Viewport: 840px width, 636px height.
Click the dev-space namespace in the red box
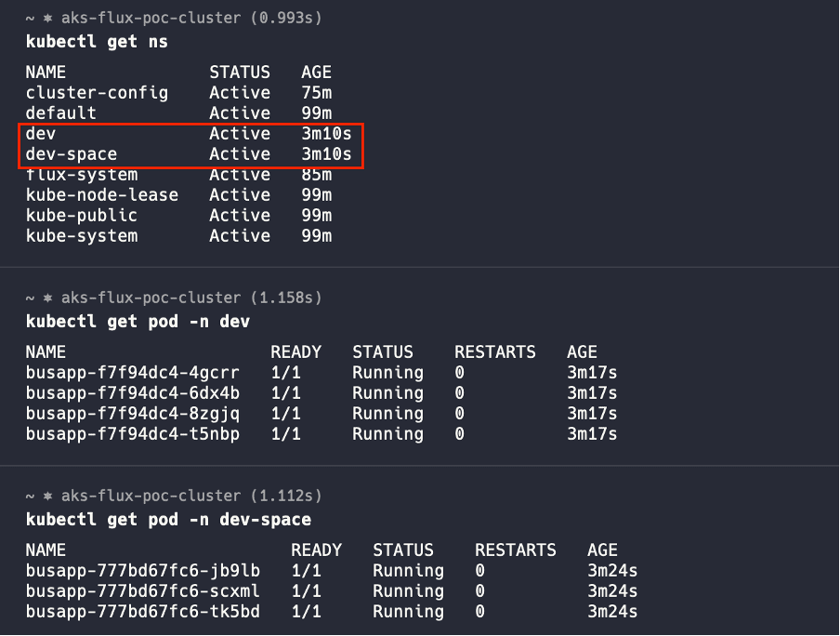tap(72, 154)
